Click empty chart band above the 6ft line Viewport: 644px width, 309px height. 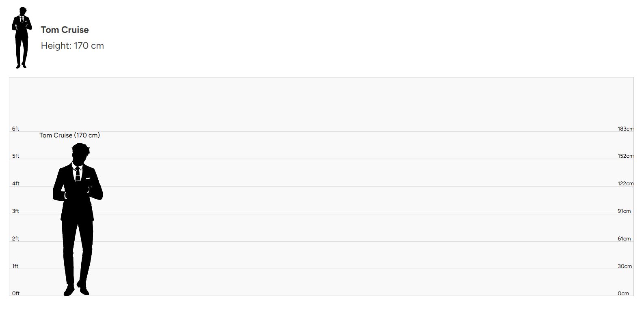coord(321,103)
